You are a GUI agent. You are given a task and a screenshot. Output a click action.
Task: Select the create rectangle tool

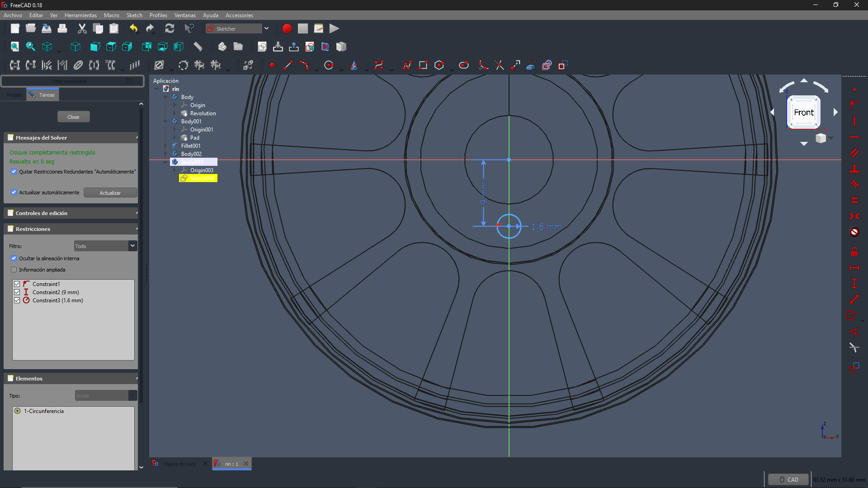(423, 66)
